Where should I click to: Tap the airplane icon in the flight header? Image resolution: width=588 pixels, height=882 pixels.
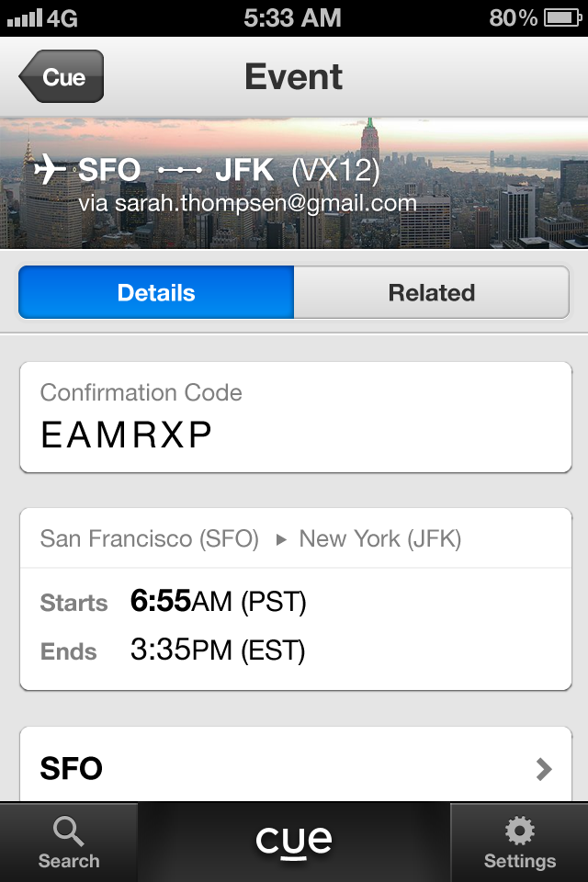[x=51, y=170]
